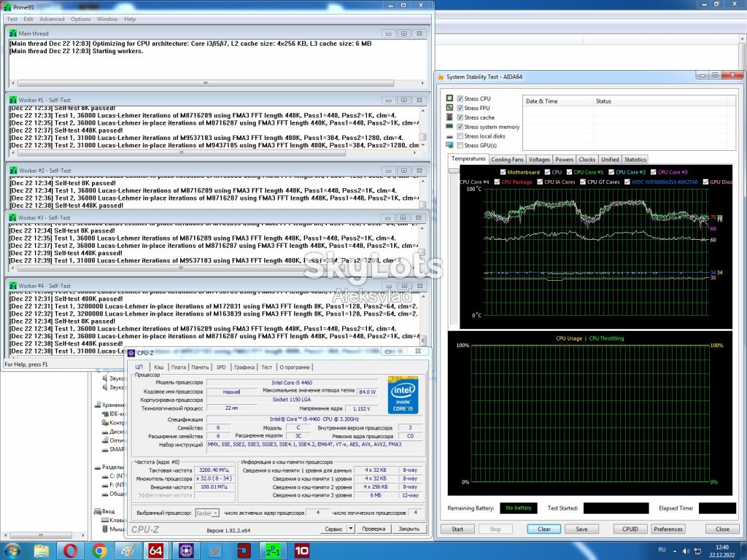Uncheck the Stress FPU option

click(x=460, y=108)
